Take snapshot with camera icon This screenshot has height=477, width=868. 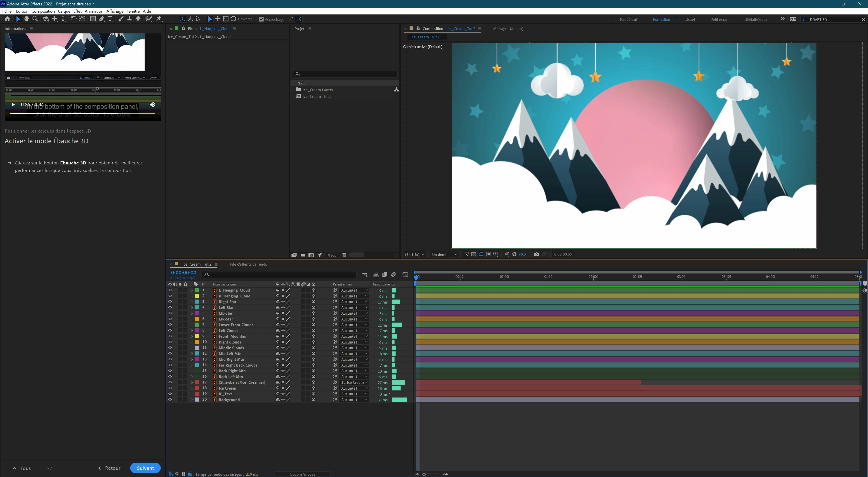(x=536, y=254)
